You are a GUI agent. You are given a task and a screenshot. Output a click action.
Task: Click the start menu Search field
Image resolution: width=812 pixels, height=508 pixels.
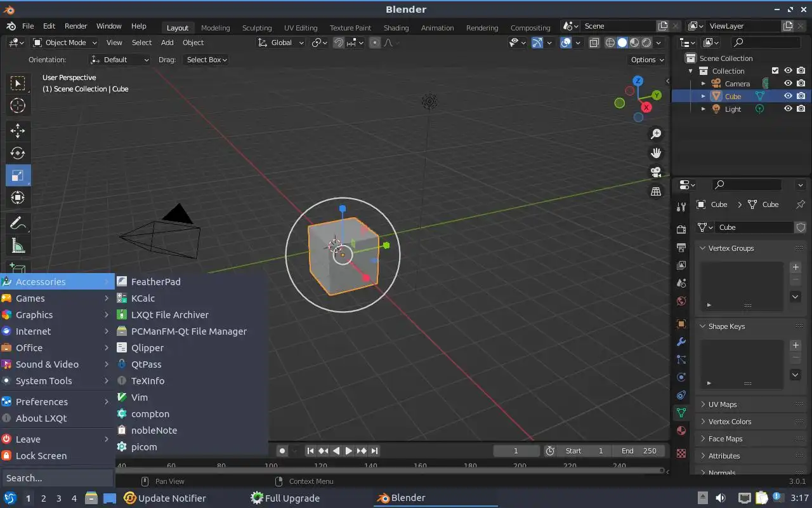coord(57,478)
